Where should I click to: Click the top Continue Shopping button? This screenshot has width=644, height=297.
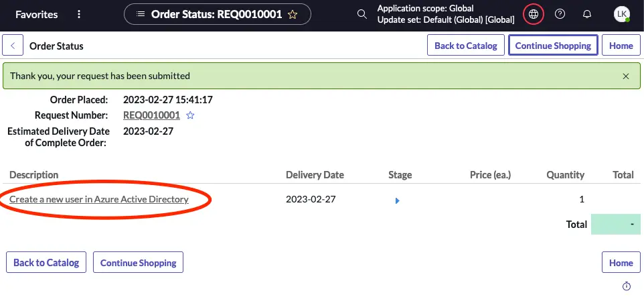click(553, 45)
